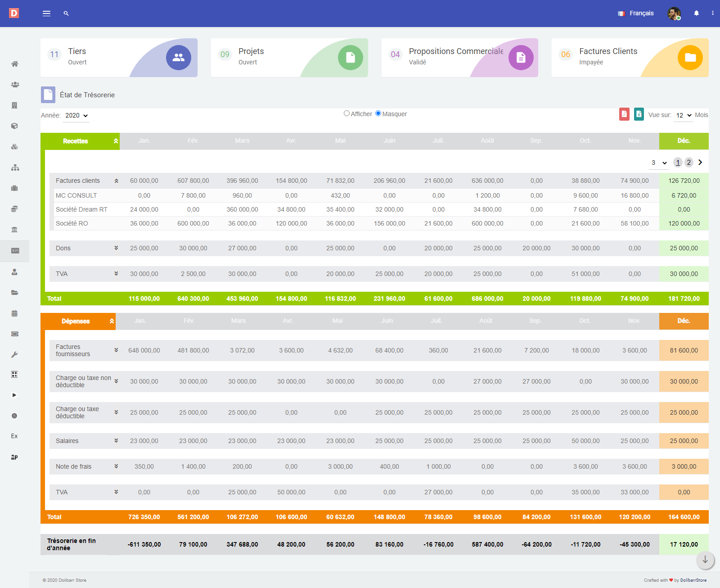This screenshot has width=720, height=588.
Task: Open the Vue sur months dropdown
Action: [683, 115]
